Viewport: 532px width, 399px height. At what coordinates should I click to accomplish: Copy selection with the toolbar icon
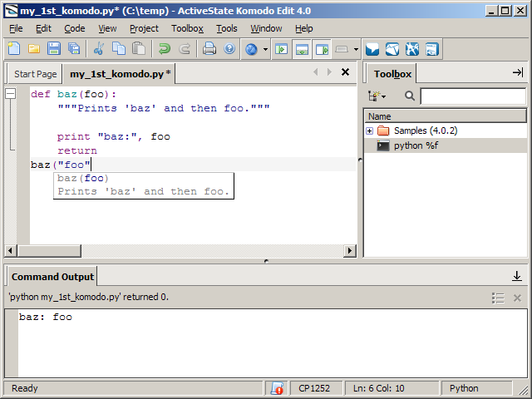tap(119, 49)
